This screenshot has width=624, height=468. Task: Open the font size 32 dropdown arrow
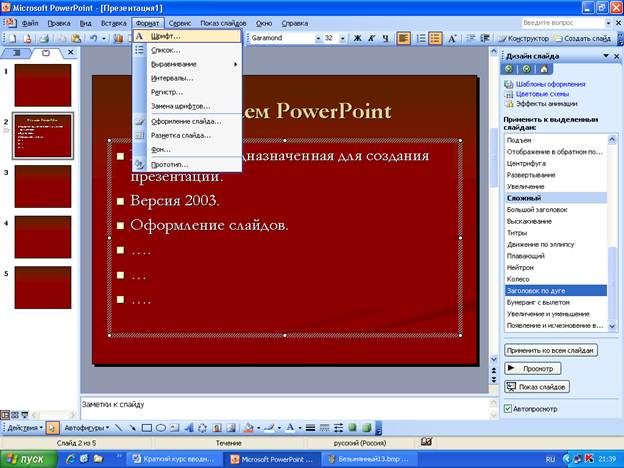(x=343, y=38)
